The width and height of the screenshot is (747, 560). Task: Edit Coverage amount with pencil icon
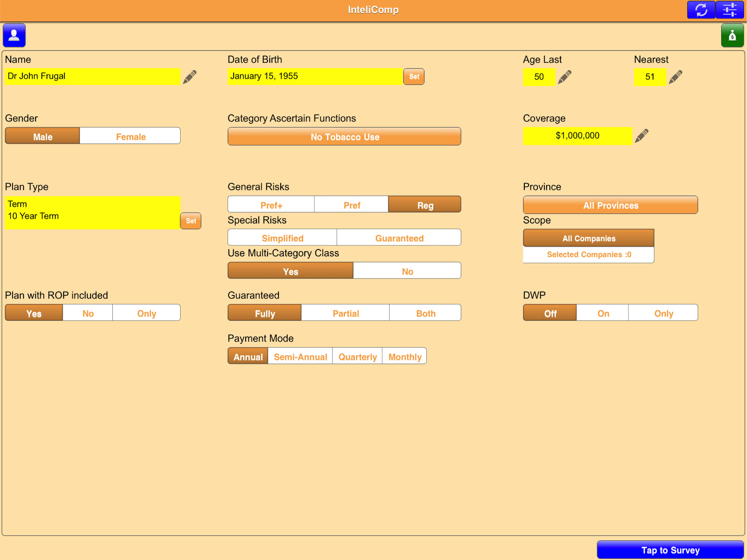[x=641, y=136]
